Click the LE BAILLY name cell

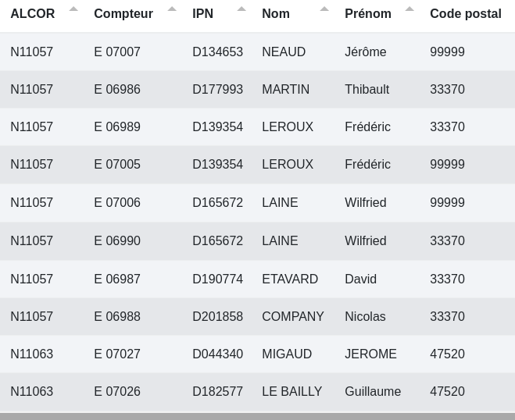pyautogui.click(x=291, y=392)
